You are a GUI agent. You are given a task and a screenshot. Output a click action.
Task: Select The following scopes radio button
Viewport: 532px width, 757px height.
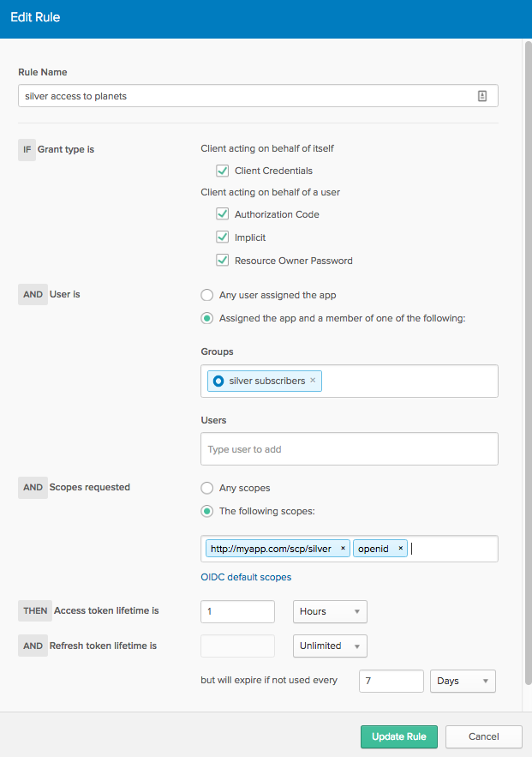click(x=206, y=512)
